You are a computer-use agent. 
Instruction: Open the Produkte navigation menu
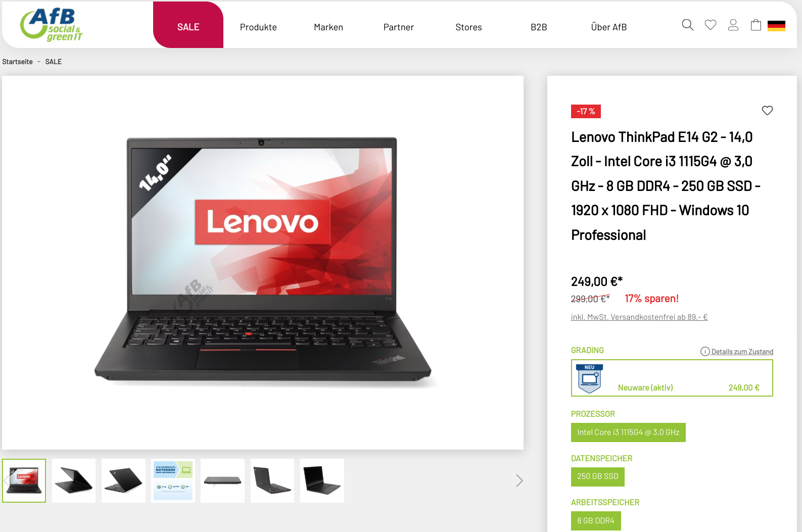click(258, 27)
